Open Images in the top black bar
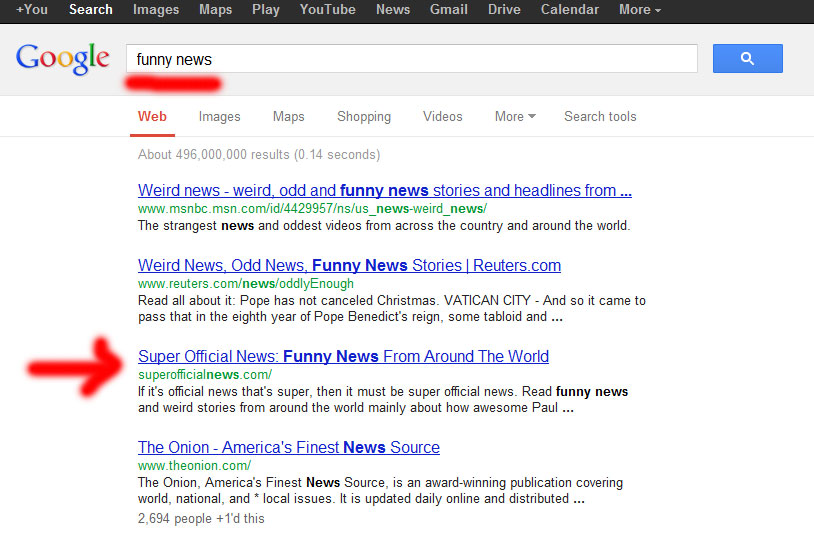The image size is (814, 551). [x=156, y=9]
